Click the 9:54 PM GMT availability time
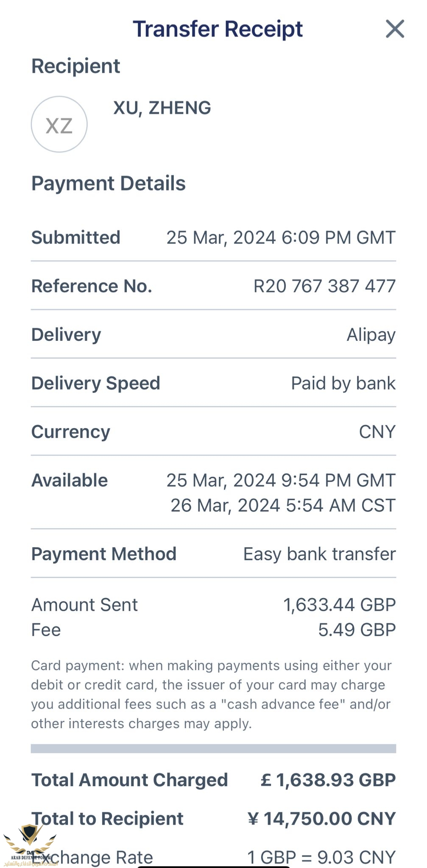Viewport: 427px width, 868px height. click(x=281, y=480)
